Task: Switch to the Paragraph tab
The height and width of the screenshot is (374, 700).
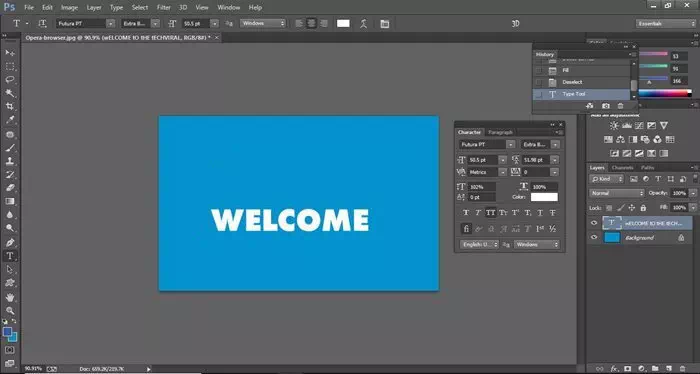Action: tap(500, 132)
